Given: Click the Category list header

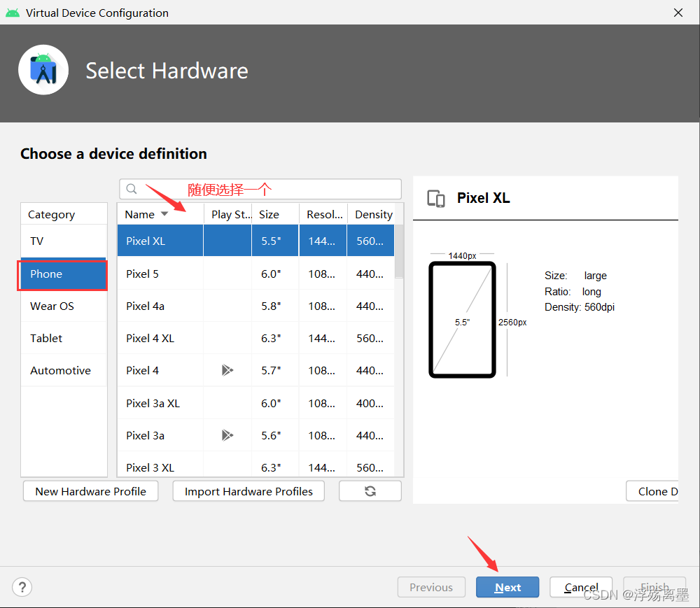Looking at the screenshot, I should click(64, 214).
